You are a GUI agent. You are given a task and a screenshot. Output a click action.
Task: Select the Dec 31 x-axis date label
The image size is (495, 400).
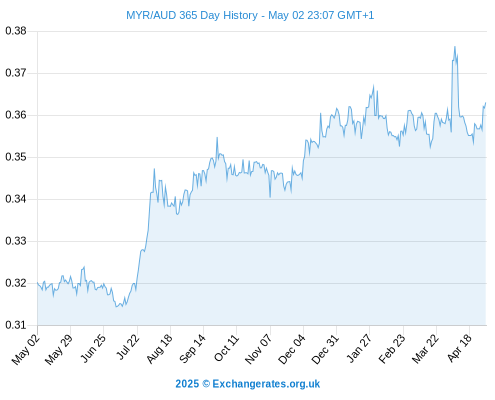point(325,349)
